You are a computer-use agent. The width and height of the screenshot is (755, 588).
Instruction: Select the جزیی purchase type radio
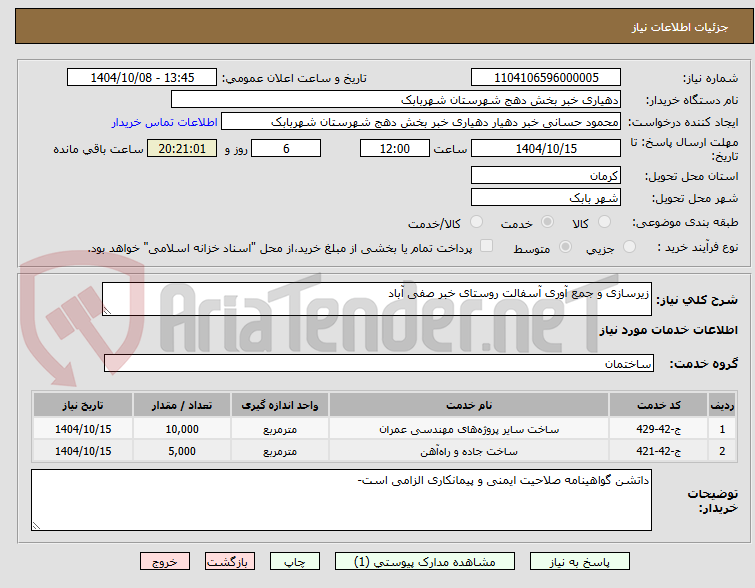(629, 247)
